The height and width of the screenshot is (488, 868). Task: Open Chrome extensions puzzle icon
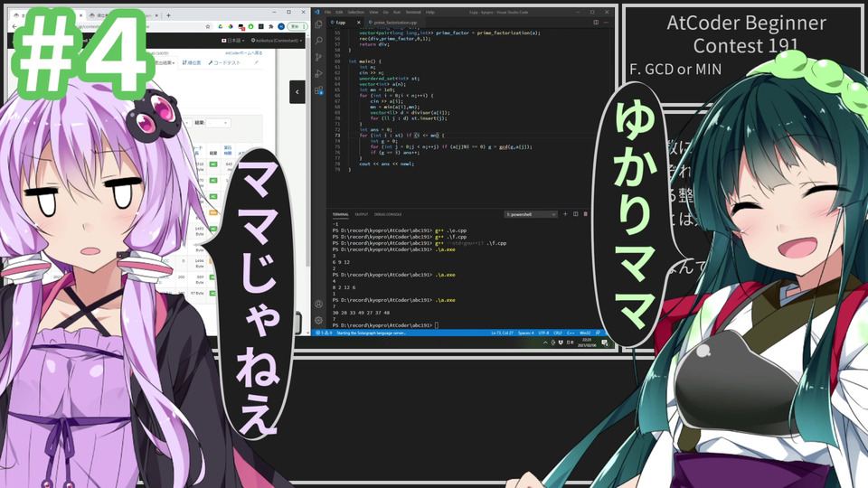[x=270, y=26]
